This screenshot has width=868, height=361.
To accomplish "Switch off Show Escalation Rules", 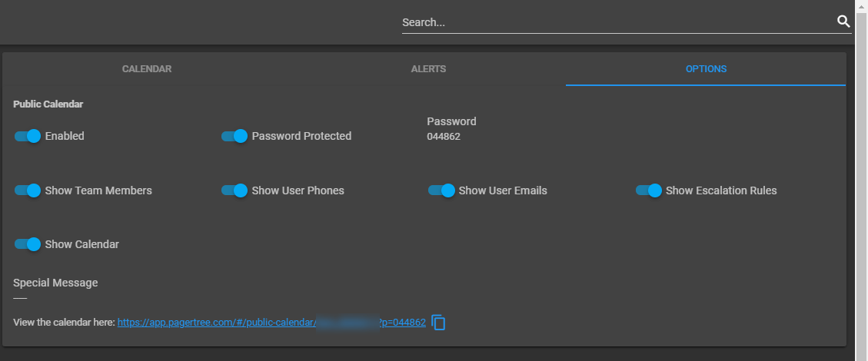I will [x=649, y=190].
